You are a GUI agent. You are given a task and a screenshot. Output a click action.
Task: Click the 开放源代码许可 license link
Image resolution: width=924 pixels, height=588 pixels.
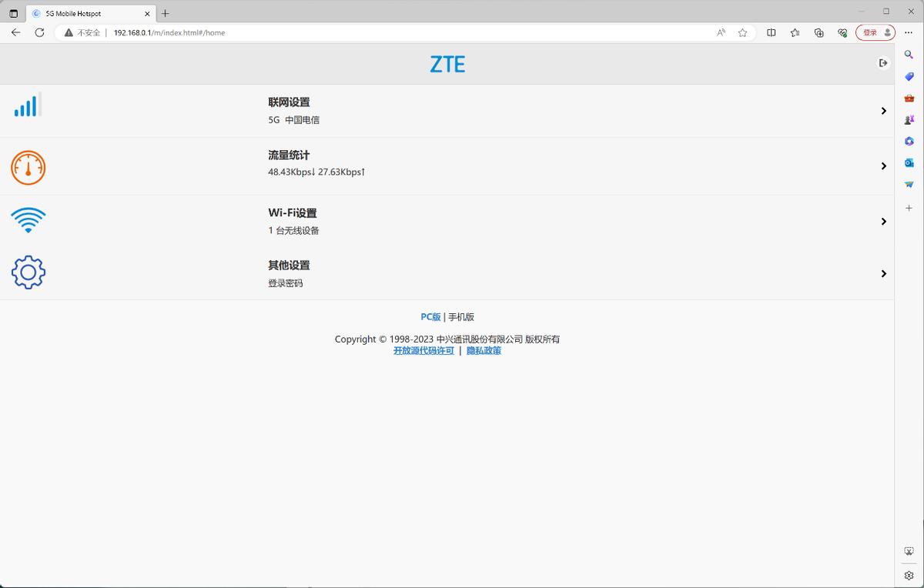(423, 350)
